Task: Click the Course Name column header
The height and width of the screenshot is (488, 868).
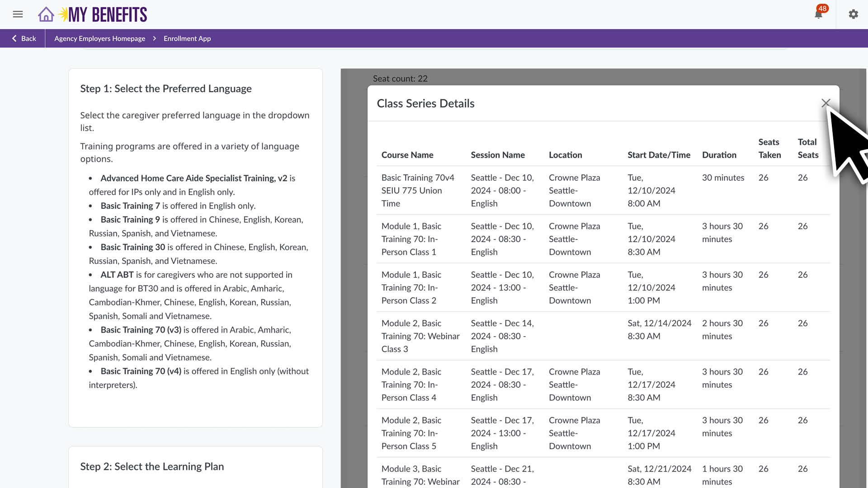Action: coord(407,155)
